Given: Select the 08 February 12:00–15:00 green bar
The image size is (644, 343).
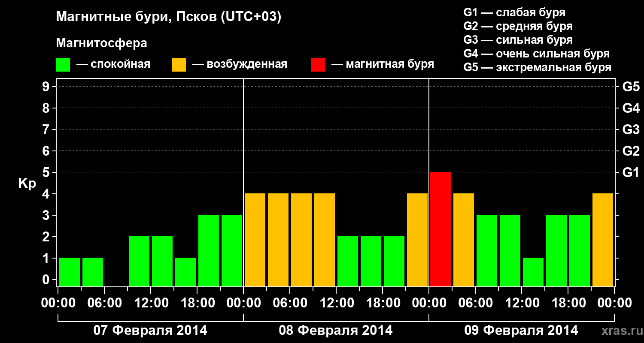Looking at the screenshot, I should tap(348, 261).
